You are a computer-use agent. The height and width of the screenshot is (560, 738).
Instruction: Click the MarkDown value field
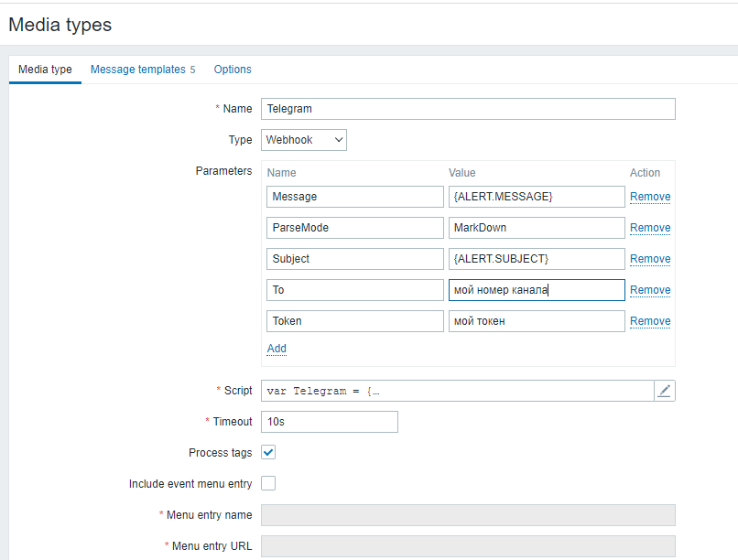537,228
